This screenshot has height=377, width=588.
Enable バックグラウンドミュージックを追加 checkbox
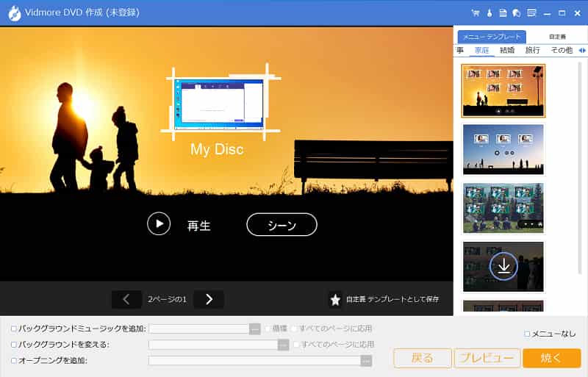14,328
